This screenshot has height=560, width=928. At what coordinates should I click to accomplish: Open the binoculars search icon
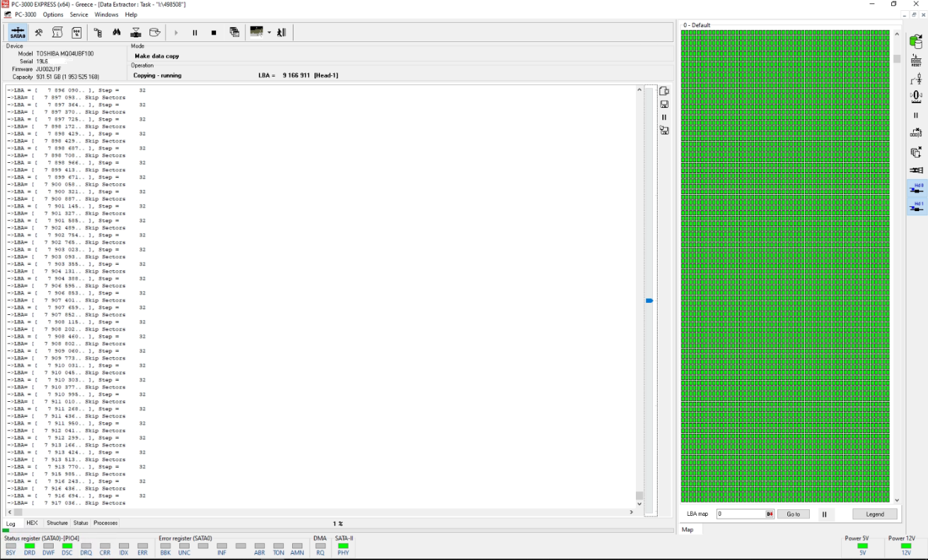117,33
